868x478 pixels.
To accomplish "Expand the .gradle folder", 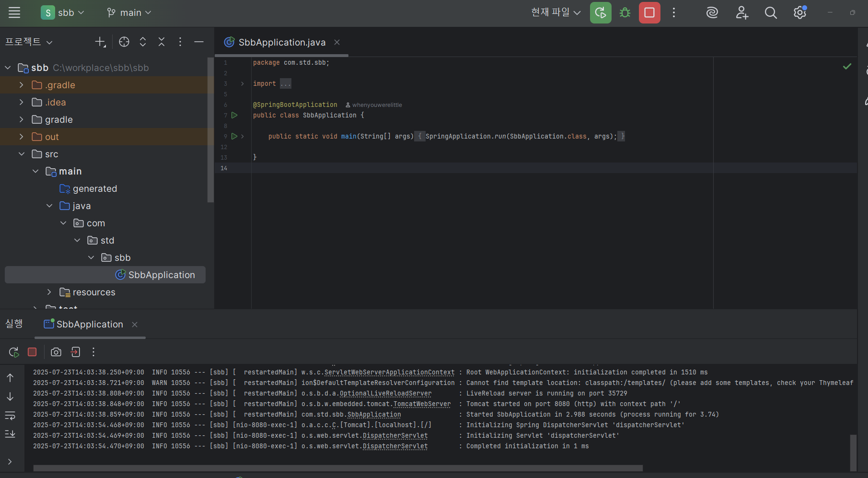I will coord(21,85).
